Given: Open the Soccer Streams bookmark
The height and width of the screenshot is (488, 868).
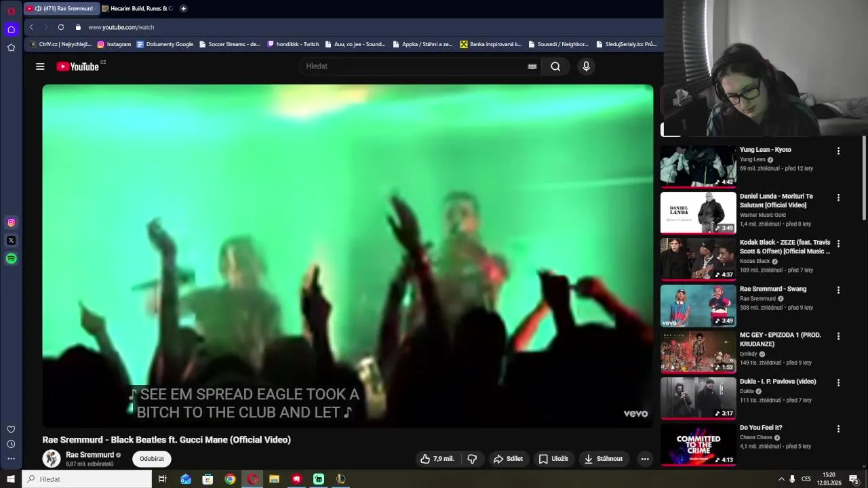Looking at the screenshot, I should [x=230, y=44].
